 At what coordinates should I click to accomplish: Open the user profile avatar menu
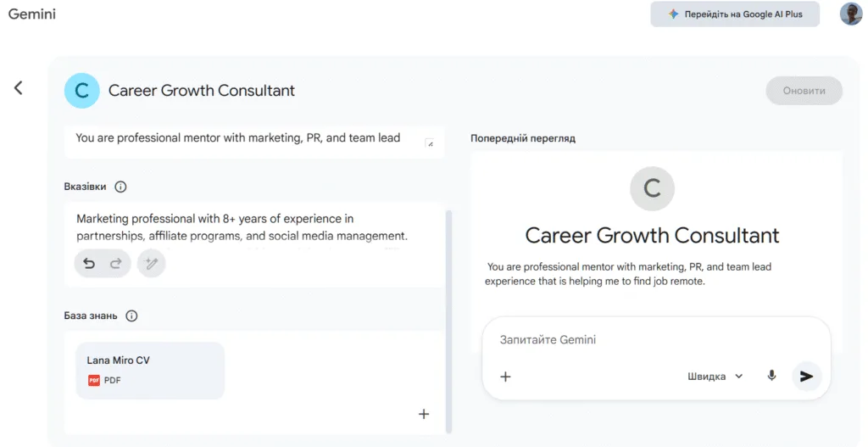850,14
